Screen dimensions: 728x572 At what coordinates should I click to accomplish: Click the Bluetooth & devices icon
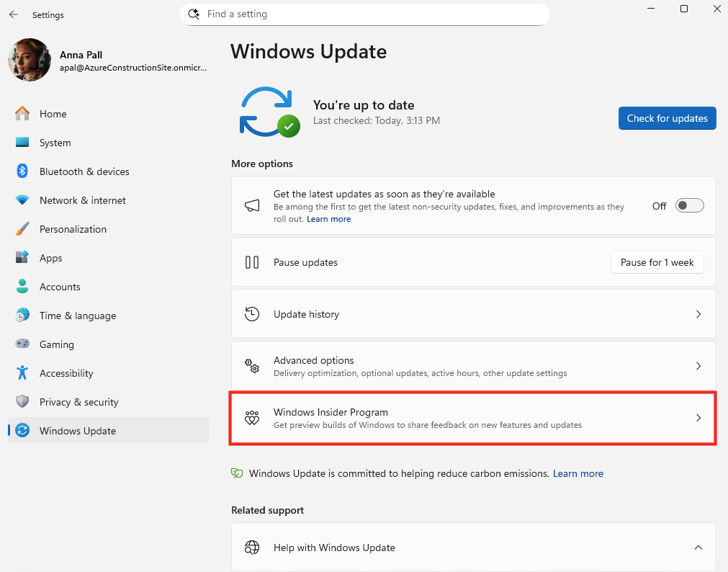[22, 171]
